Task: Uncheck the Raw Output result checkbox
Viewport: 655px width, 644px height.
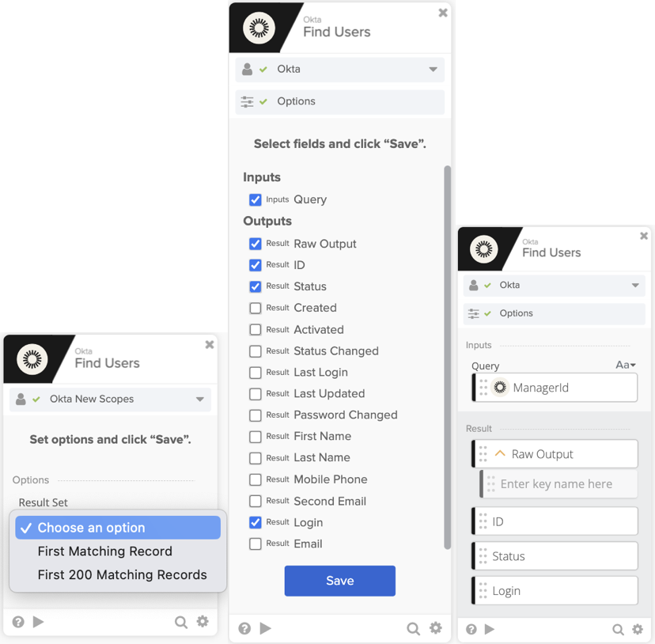Action: [x=256, y=244]
